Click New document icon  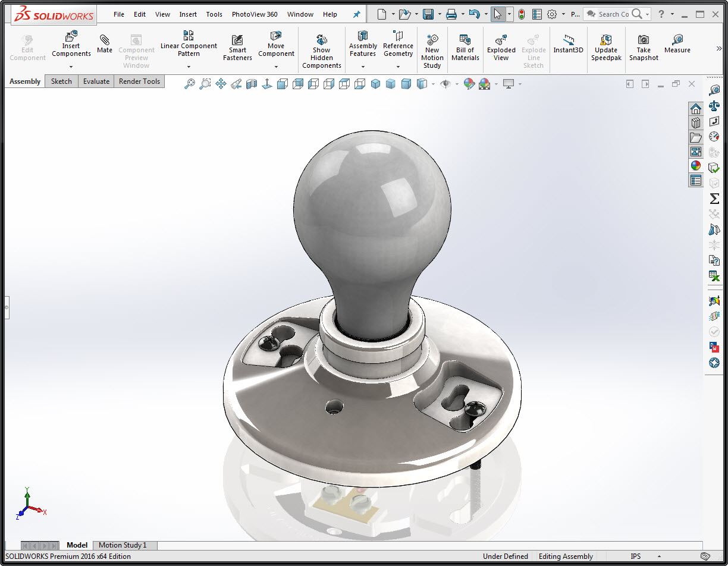point(382,14)
